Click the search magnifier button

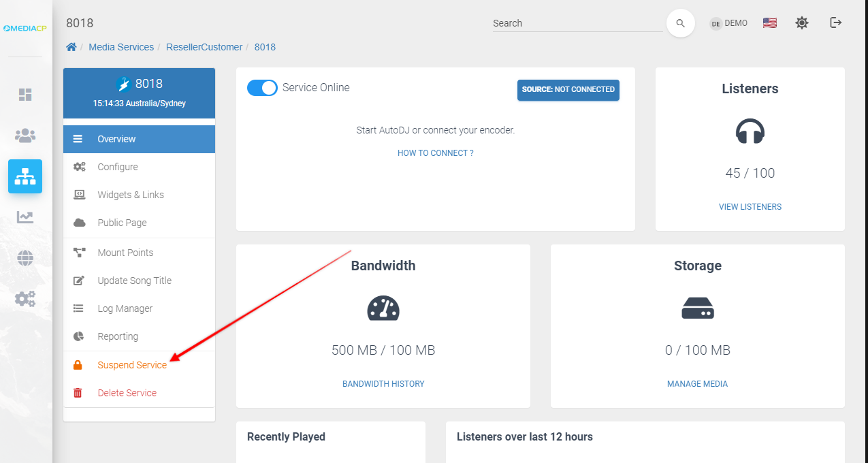(x=680, y=23)
